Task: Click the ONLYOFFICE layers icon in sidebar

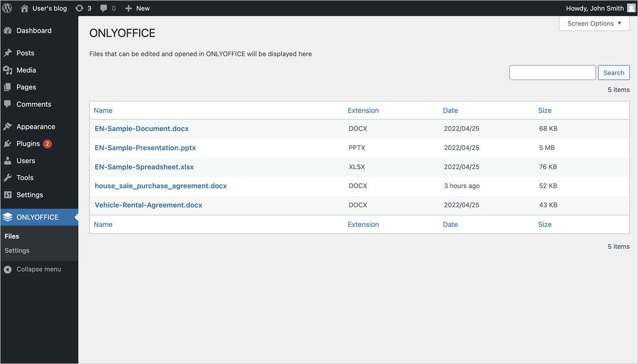Action: 8,217
